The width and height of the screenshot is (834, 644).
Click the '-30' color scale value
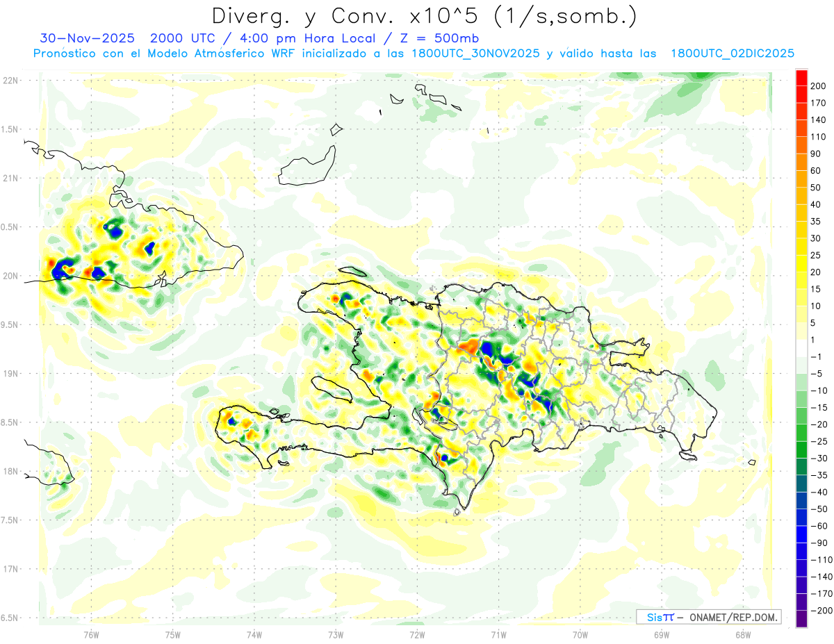(818, 458)
